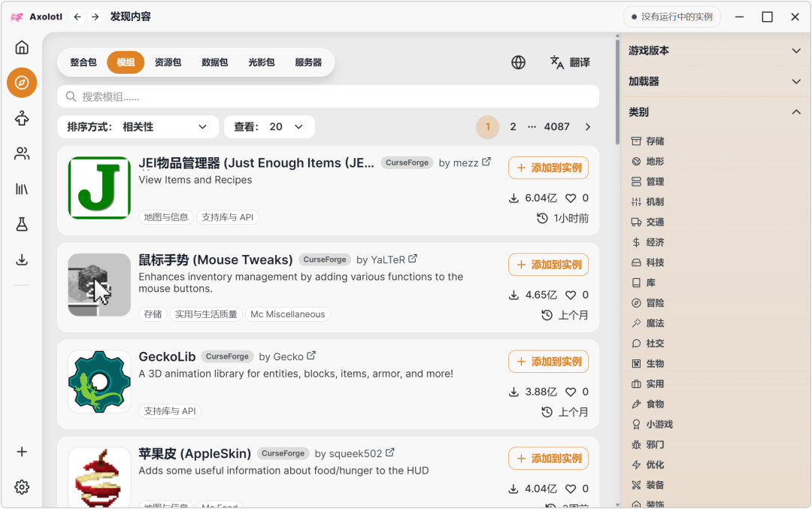Viewport: 812px width, 509px height.
Task: Click the 没有运行中的实例 status indicator
Action: [x=672, y=17]
